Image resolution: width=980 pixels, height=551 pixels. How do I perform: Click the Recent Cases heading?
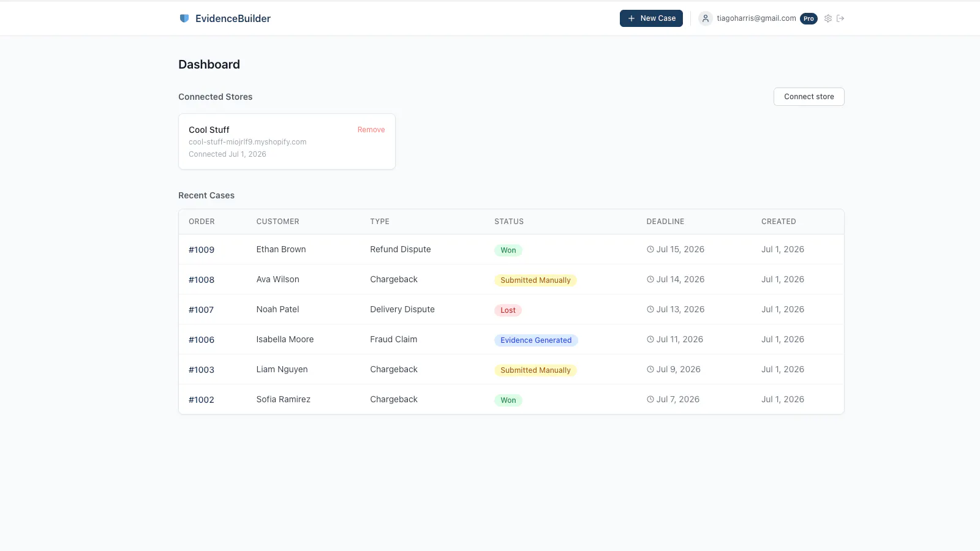pyautogui.click(x=206, y=195)
